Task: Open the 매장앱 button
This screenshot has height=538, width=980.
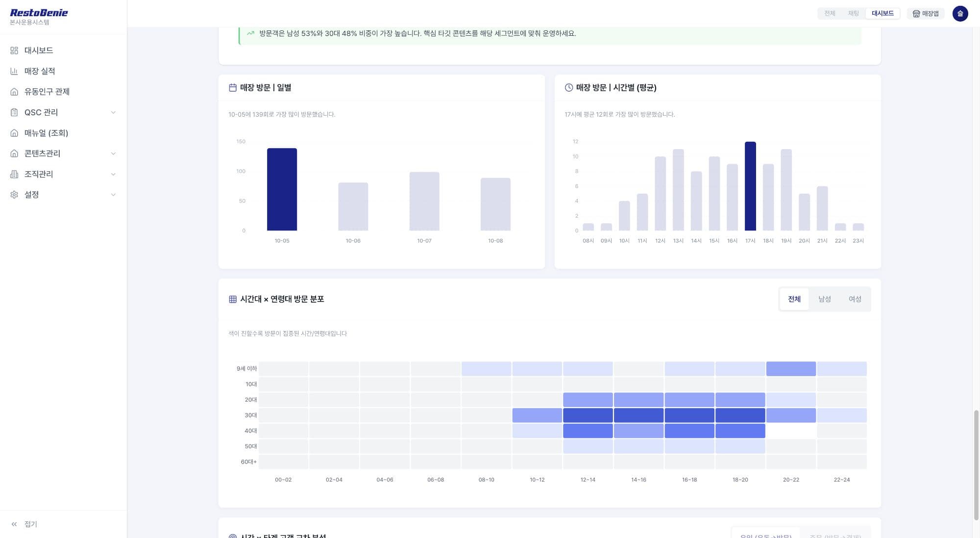Action: coord(926,14)
